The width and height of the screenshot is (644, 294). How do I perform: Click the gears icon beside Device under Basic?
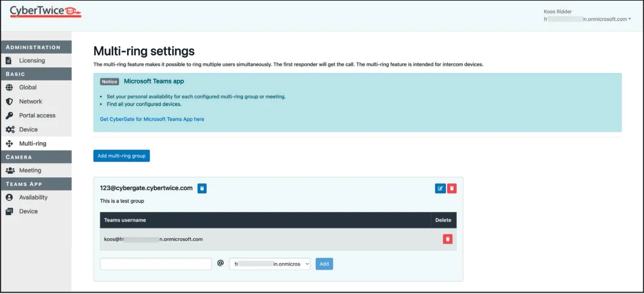click(x=10, y=129)
